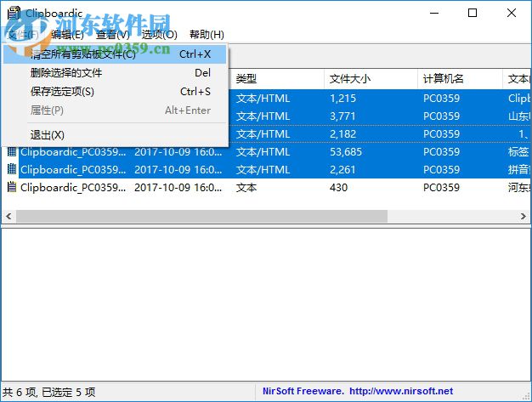Screen dimensions: 532x402
Task: Click the text file icon of the 430 row
Action: tap(12, 187)
